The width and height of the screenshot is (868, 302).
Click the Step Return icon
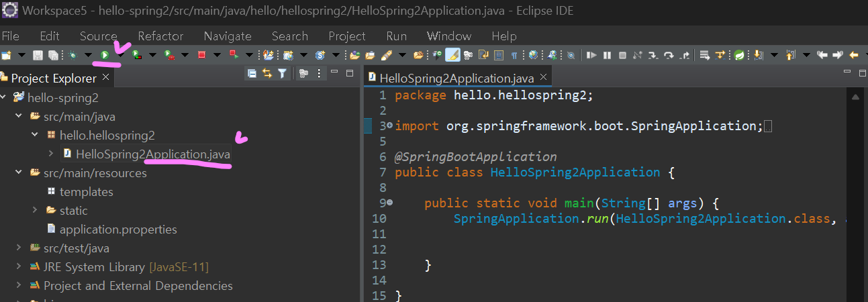pyautogui.click(x=685, y=54)
